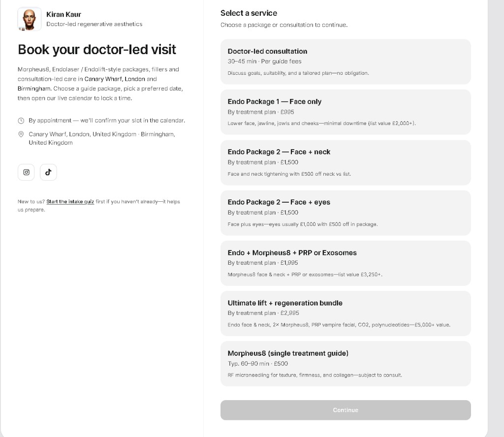The height and width of the screenshot is (437, 504).
Task: Open the Start the intake quiz link
Action: [x=70, y=202]
